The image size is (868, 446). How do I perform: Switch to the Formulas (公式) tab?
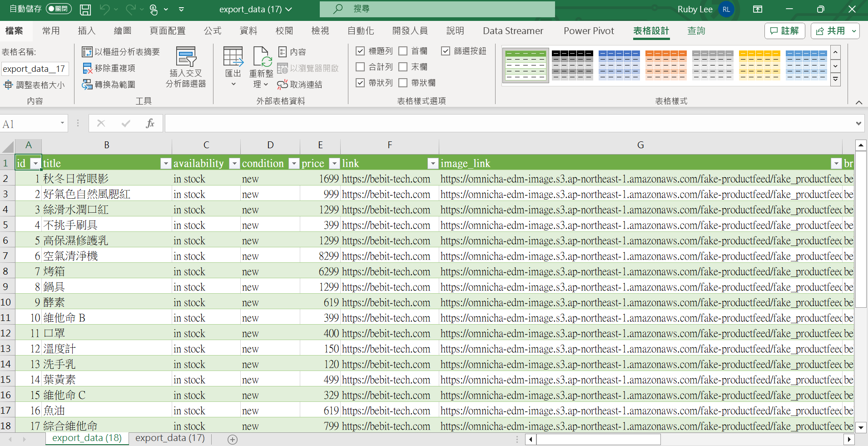(x=213, y=31)
